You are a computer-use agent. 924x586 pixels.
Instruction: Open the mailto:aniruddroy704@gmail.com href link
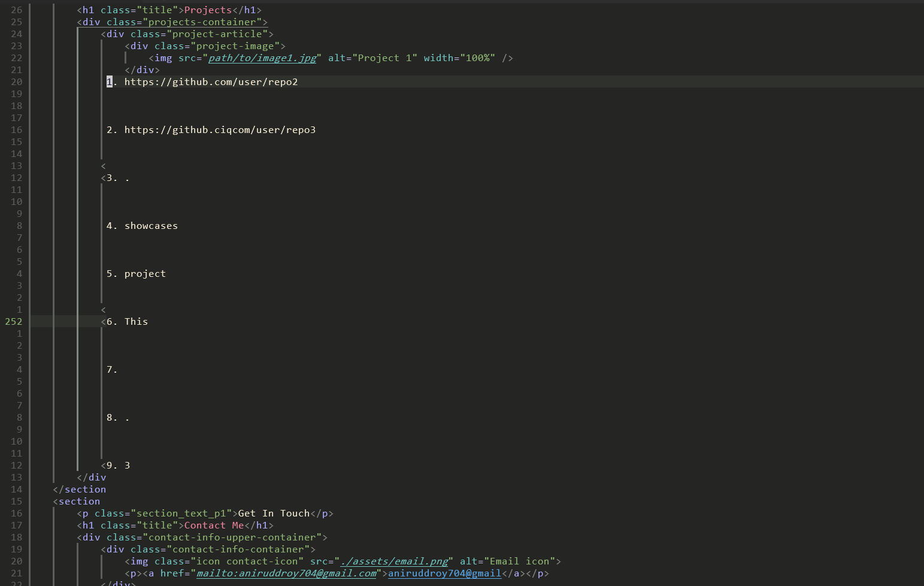click(286, 573)
